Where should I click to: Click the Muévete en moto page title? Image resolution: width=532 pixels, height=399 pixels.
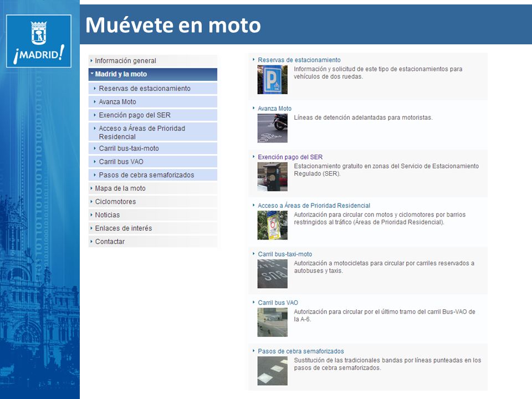173,25
